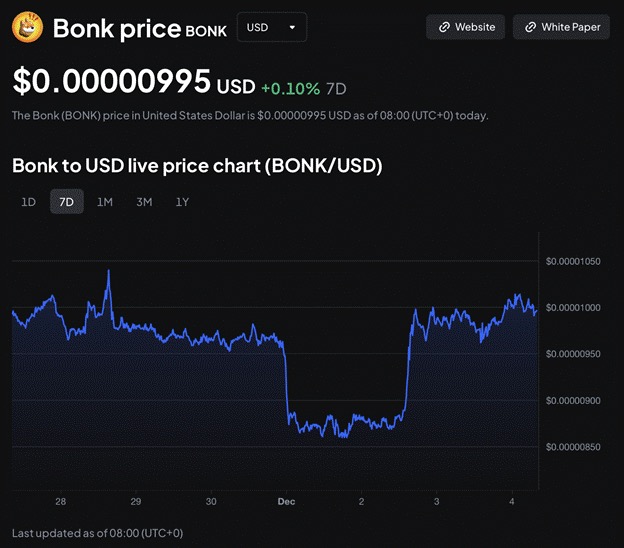Show the 1Y price chart
The width and height of the screenshot is (624, 548).
pos(182,202)
